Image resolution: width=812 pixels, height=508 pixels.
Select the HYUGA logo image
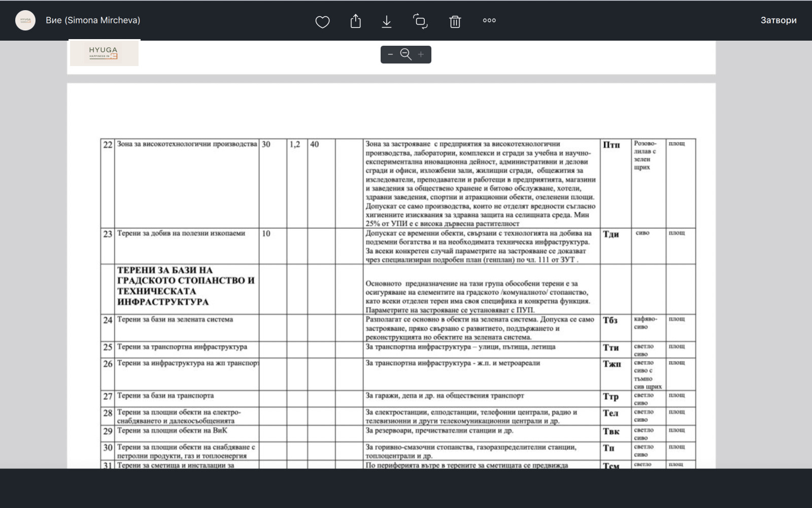[x=104, y=53]
